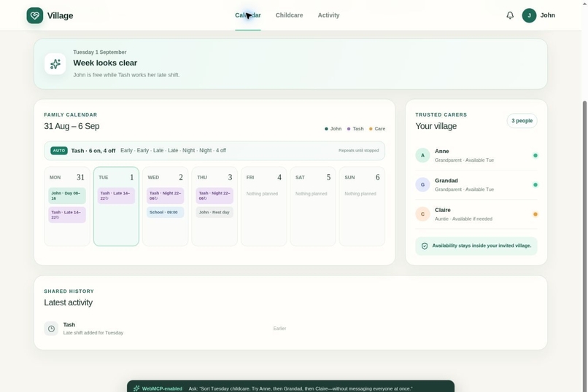Select the Monday 31 day card
The height and width of the screenshot is (392, 588).
[x=67, y=206]
